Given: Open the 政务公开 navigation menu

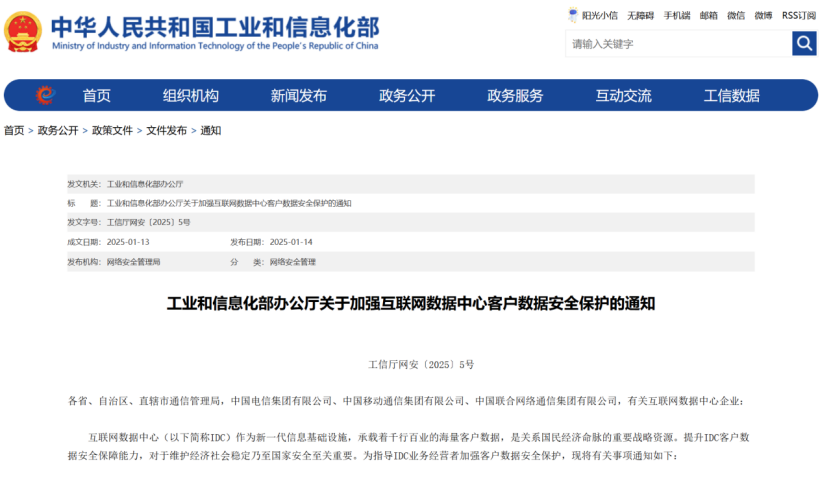Looking at the screenshot, I should click(407, 96).
